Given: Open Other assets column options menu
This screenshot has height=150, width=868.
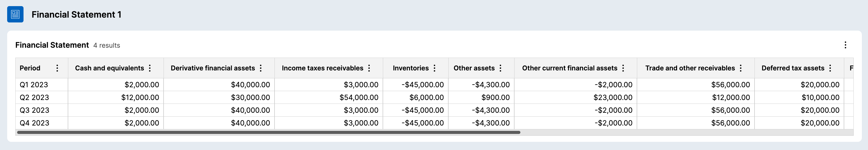Looking at the screenshot, I should (501, 68).
